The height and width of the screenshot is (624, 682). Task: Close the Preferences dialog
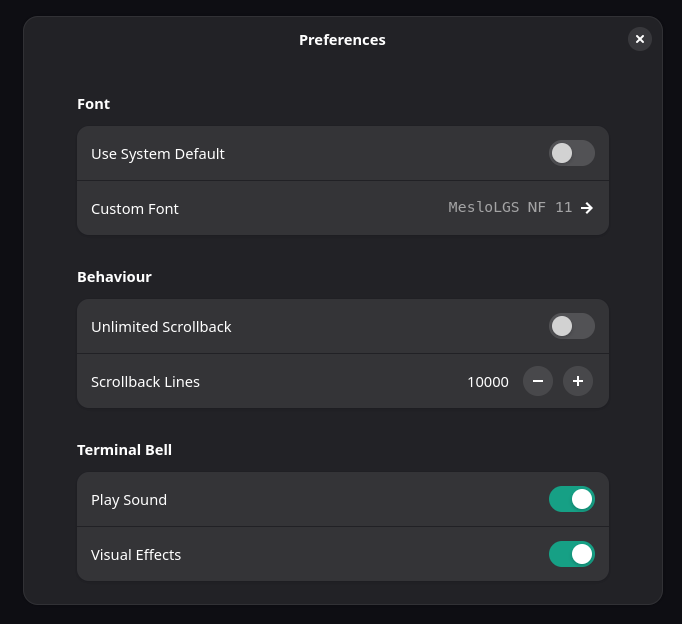point(640,39)
